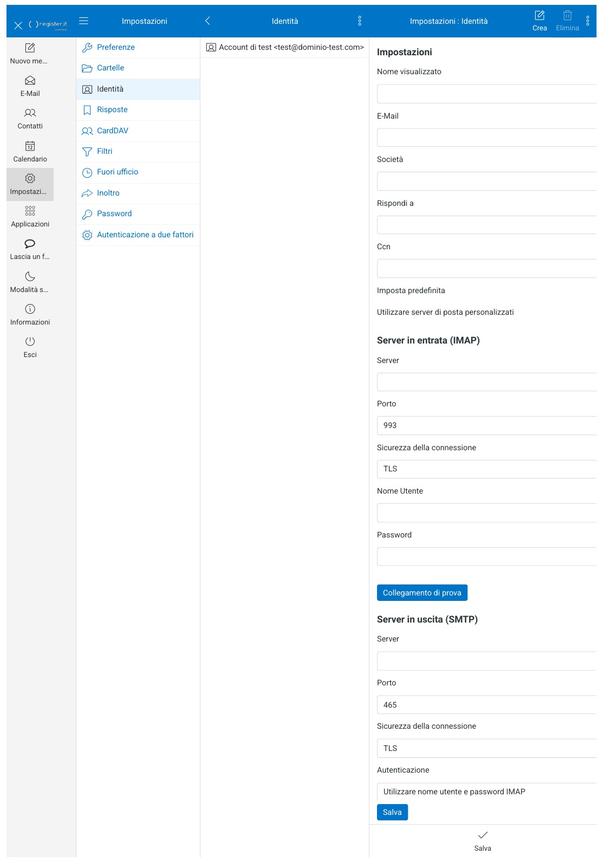605x868 pixels.
Task: Click the IMAP Server input field
Action: coord(486,382)
